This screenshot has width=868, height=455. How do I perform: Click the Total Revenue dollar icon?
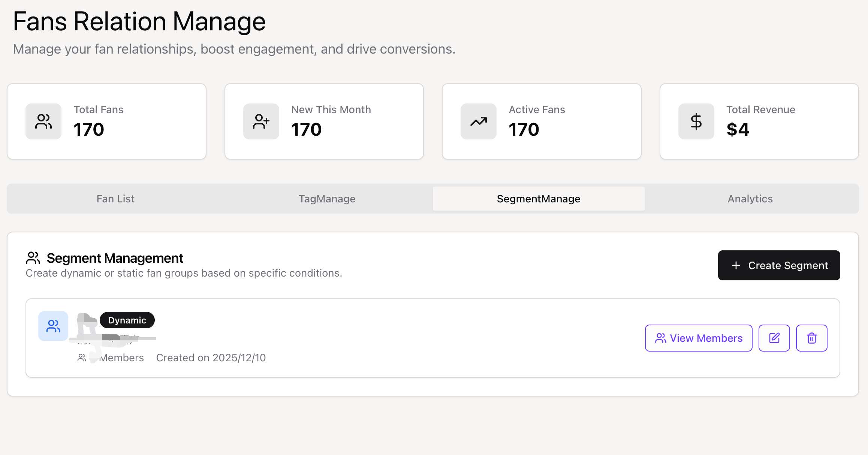[696, 121]
